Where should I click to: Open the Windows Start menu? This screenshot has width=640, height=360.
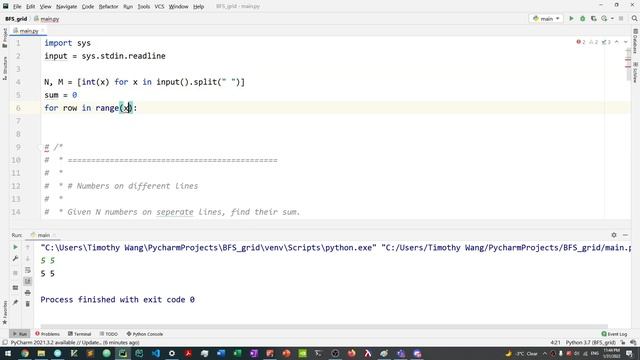[8, 353]
